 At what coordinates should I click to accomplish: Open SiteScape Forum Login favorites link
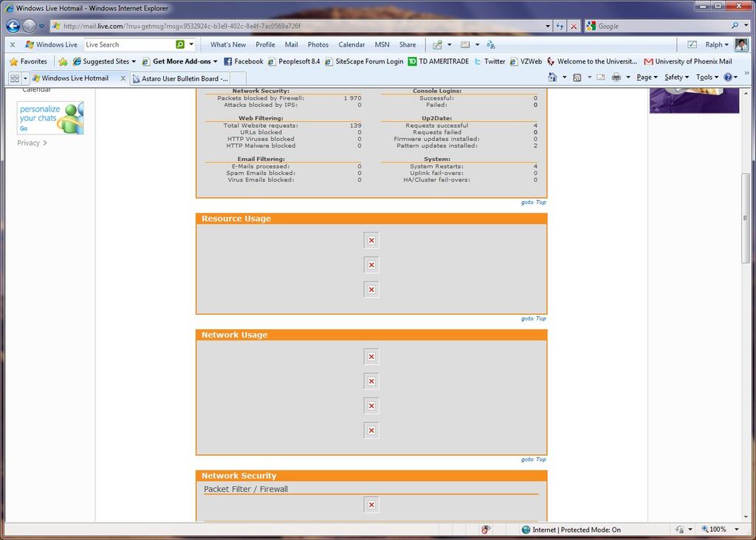coord(364,61)
